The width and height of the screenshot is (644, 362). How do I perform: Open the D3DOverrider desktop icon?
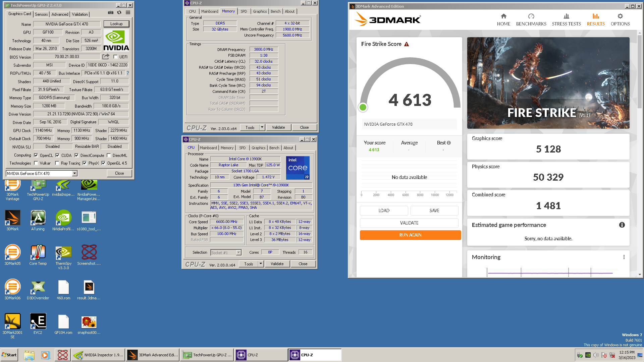click(x=38, y=290)
